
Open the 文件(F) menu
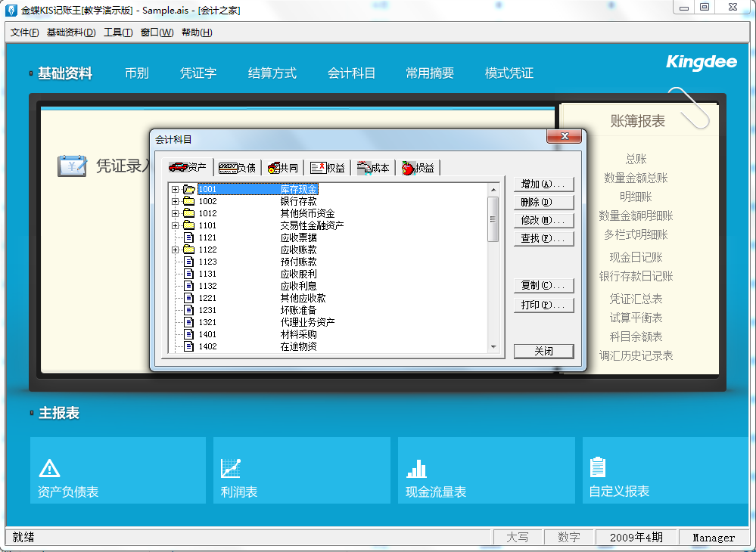24,33
